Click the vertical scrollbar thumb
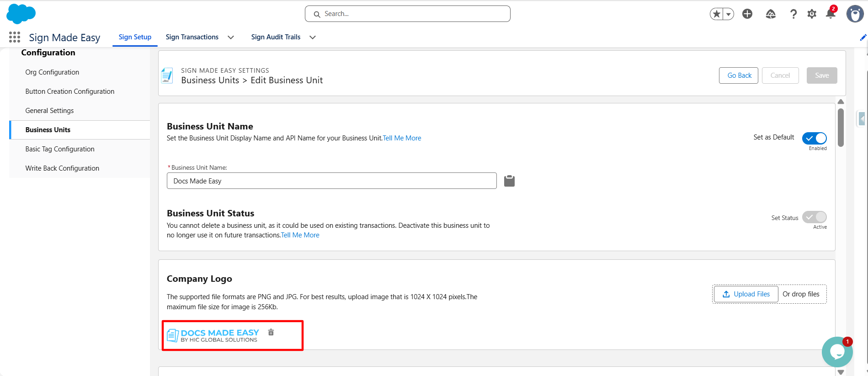 pyautogui.click(x=841, y=128)
